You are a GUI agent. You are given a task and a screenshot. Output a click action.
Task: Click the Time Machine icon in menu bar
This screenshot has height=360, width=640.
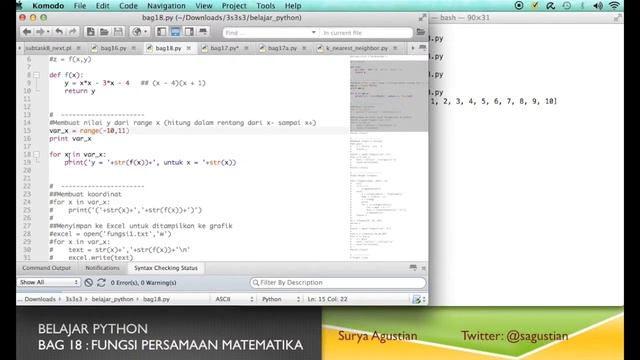click(x=567, y=6)
